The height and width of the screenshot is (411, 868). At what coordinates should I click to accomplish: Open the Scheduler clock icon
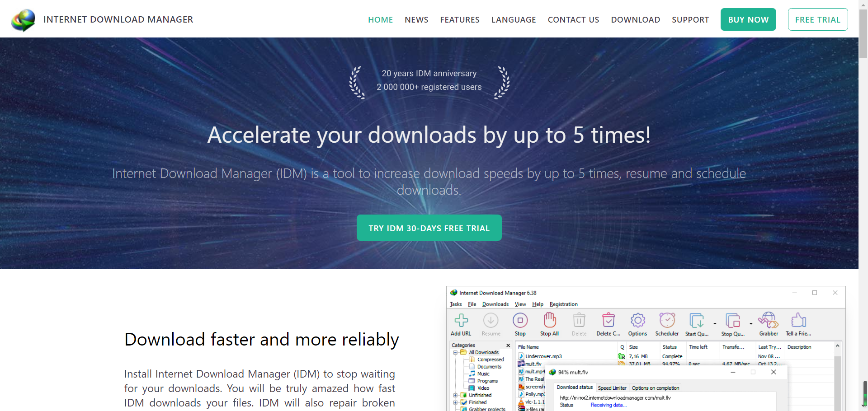(667, 321)
